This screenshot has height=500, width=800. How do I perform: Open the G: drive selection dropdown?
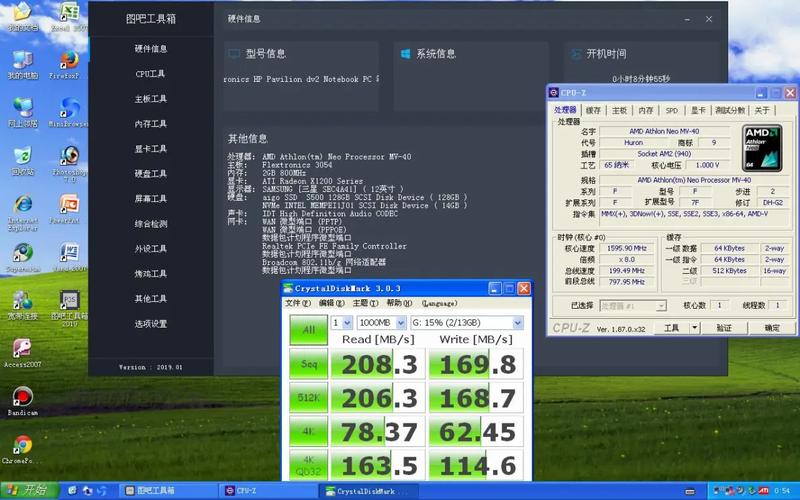pos(517,323)
